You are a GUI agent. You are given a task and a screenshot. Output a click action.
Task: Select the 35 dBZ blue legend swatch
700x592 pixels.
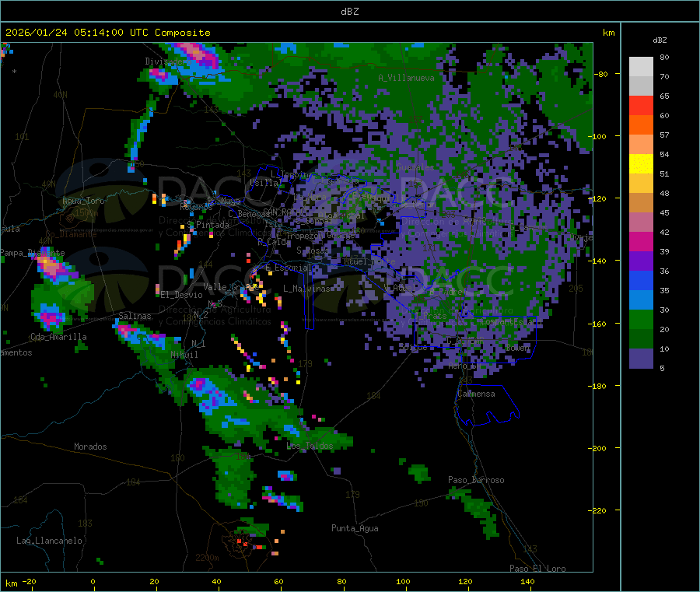[x=641, y=300]
